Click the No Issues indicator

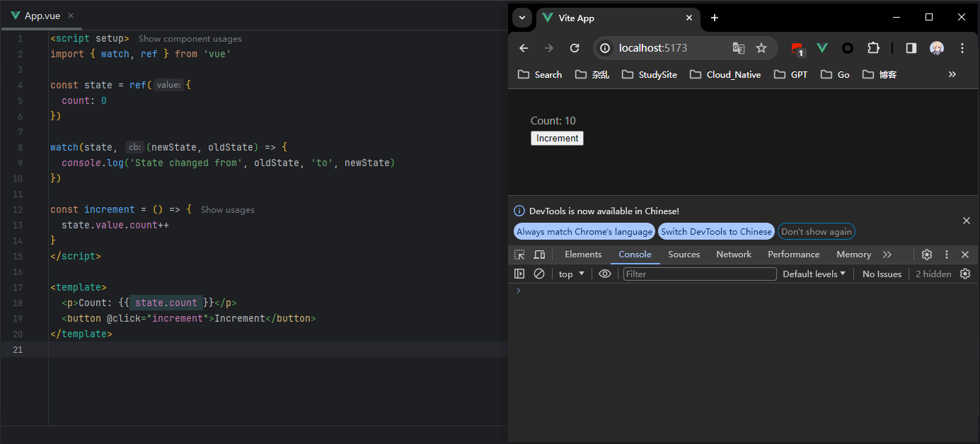click(882, 274)
